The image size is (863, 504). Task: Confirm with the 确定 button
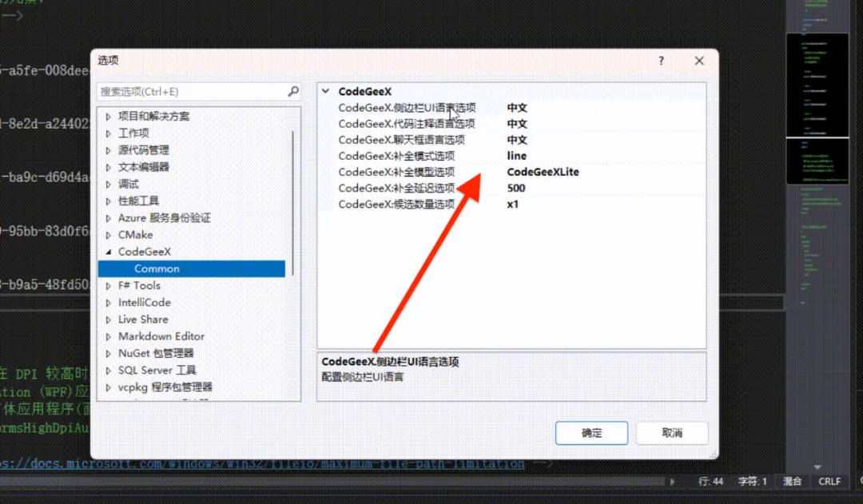[591, 433]
